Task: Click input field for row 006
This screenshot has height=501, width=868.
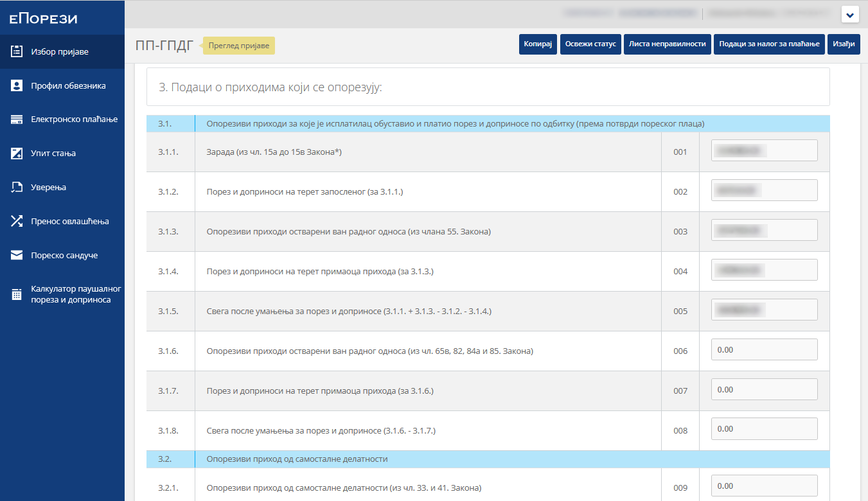Action: click(764, 350)
